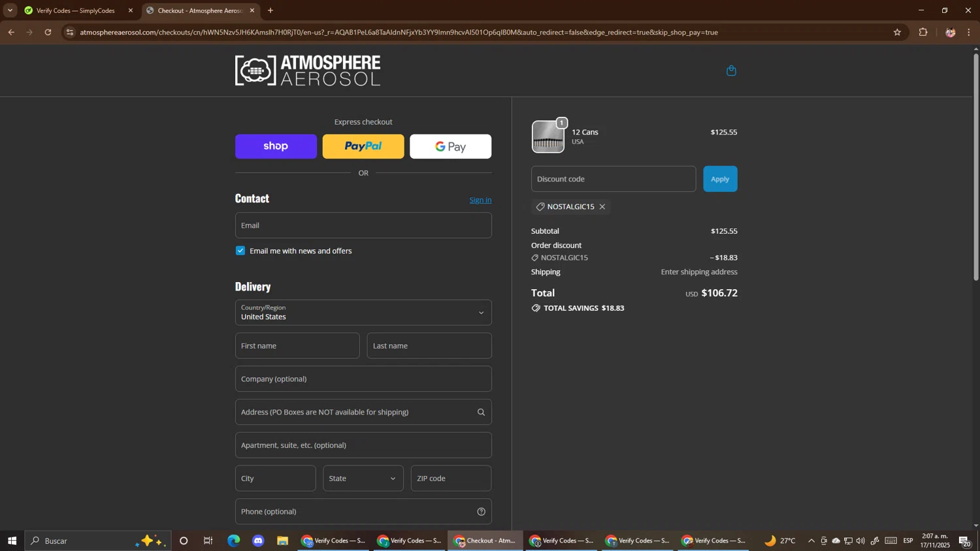This screenshot has height=551, width=980.
Task: Click the Cortana circle icon
Action: (x=184, y=541)
